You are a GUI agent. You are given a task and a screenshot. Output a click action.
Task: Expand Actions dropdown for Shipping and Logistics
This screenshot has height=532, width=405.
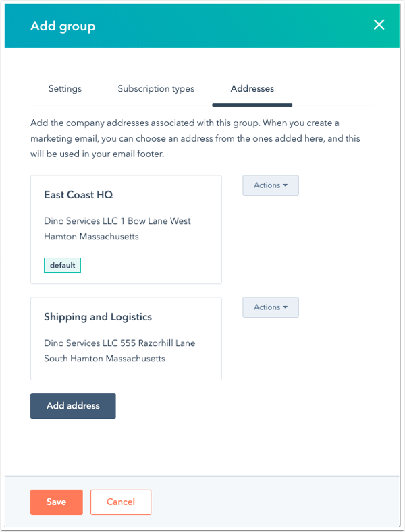tap(271, 307)
